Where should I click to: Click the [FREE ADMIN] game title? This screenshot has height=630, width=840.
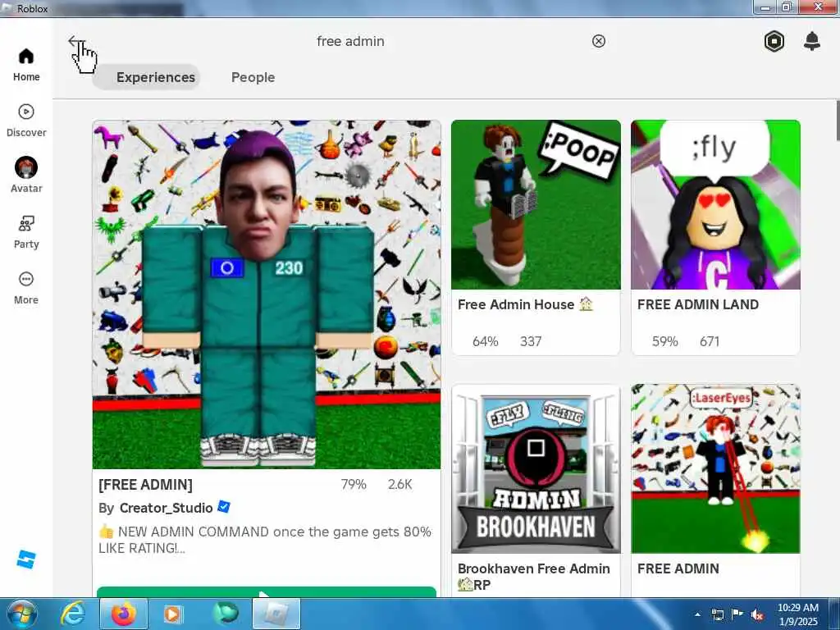[x=145, y=484]
